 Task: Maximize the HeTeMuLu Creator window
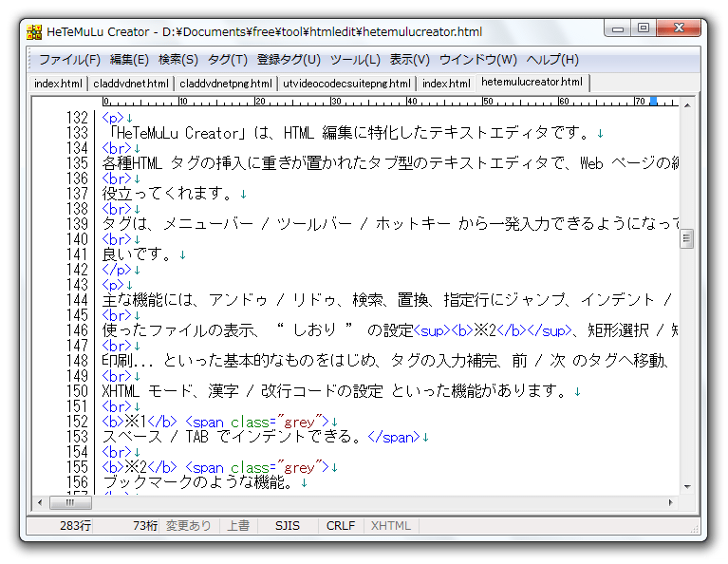click(x=644, y=28)
